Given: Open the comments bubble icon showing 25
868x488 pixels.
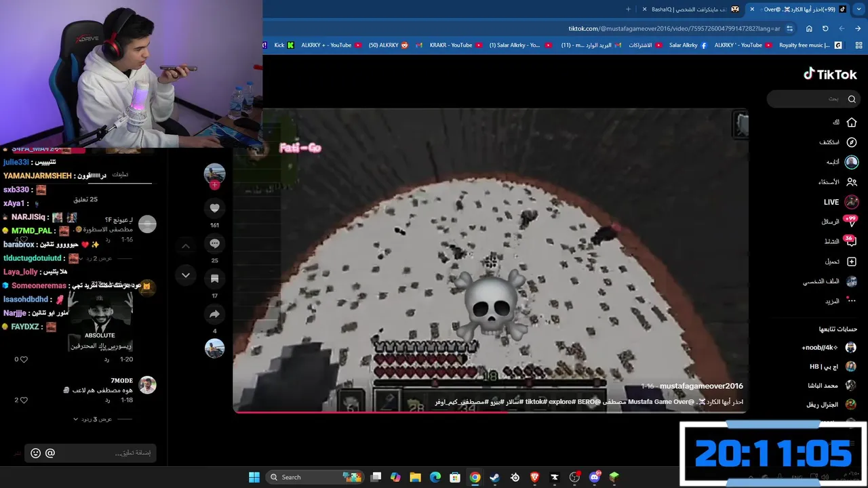Looking at the screenshot, I should tap(214, 243).
